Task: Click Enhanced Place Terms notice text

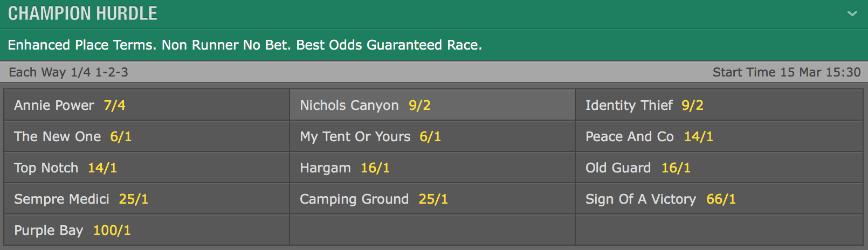Action: [245, 45]
